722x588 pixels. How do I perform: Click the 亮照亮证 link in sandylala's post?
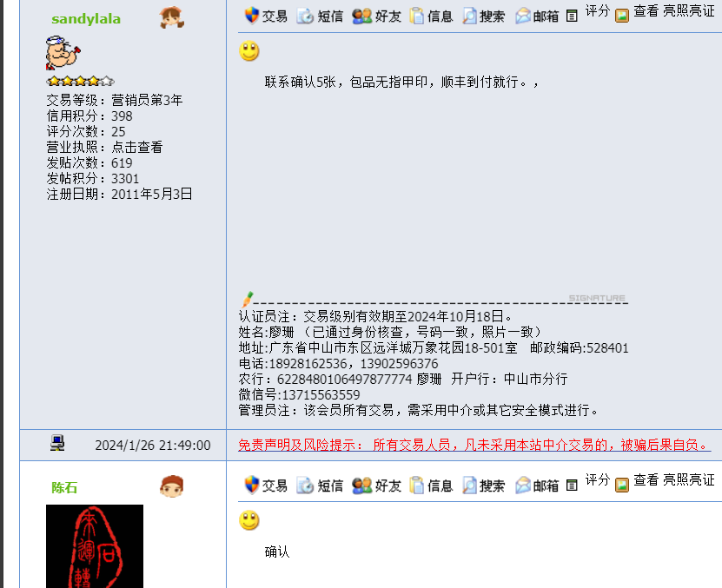[x=688, y=10]
